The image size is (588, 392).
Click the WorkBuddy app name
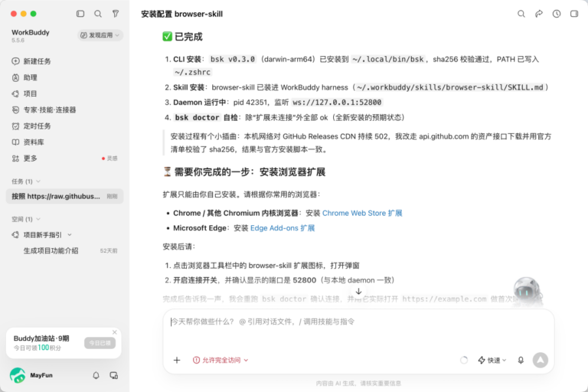(31, 32)
